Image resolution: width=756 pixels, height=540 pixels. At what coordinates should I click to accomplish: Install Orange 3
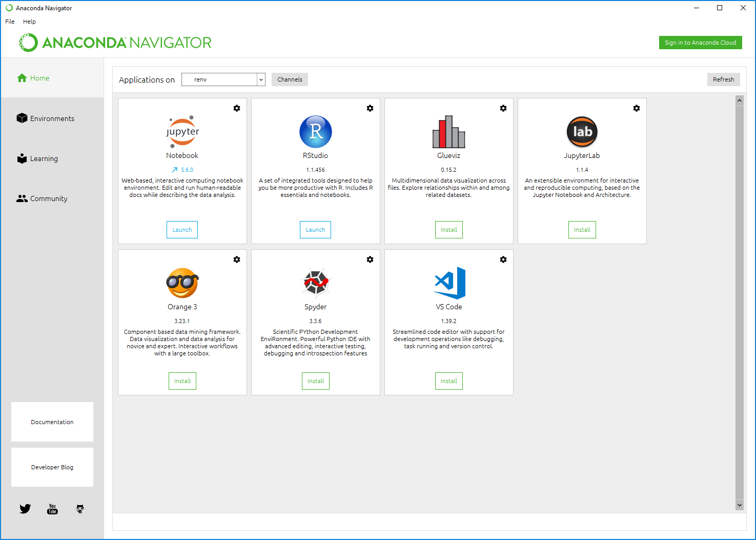click(x=182, y=381)
